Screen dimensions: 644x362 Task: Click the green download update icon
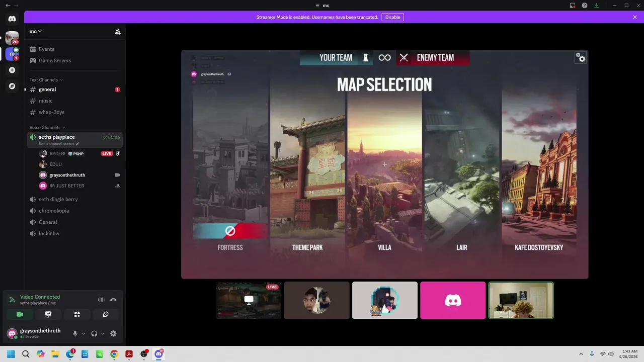pyautogui.click(x=597, y=6)
